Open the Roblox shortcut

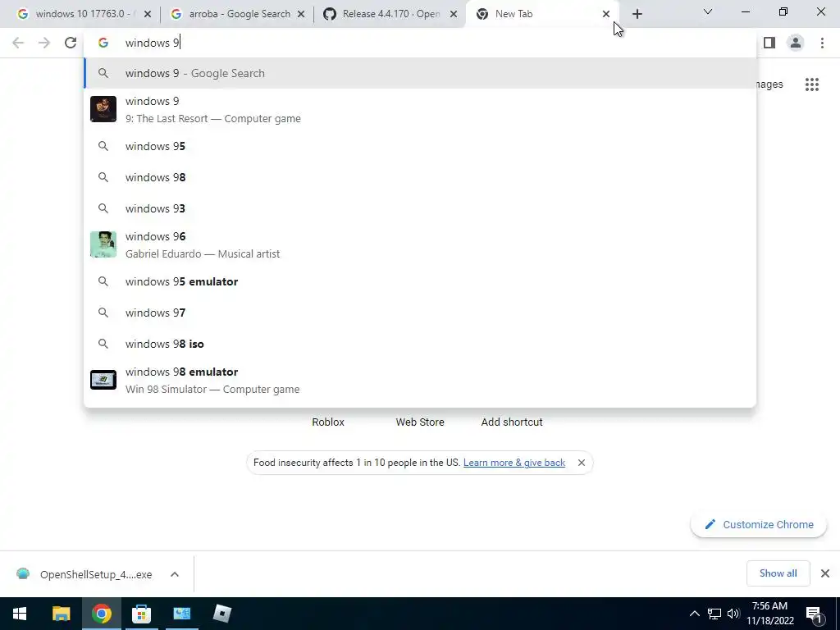(328, 422)
